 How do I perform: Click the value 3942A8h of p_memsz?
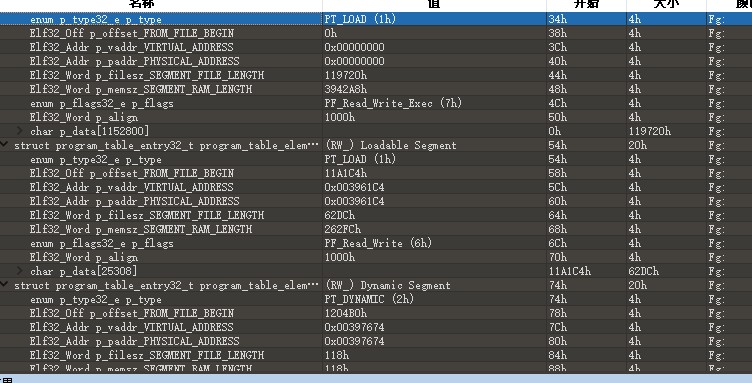[x=346, y=89]
